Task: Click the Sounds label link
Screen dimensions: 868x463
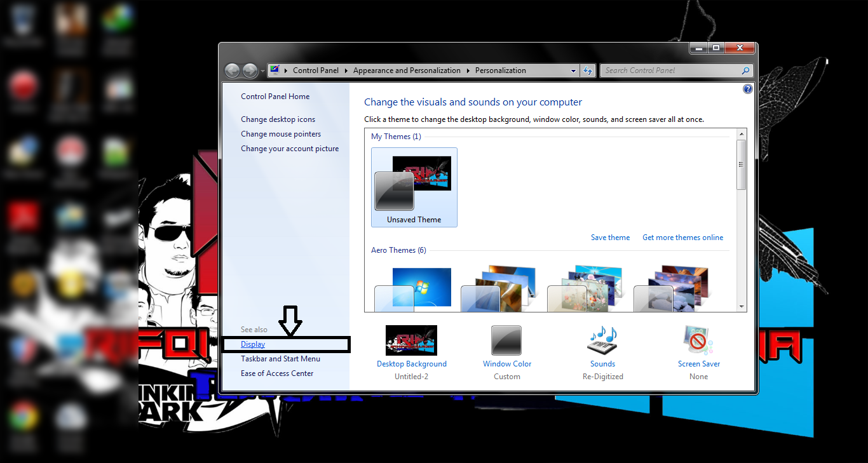Action: [x=602, y=364]
